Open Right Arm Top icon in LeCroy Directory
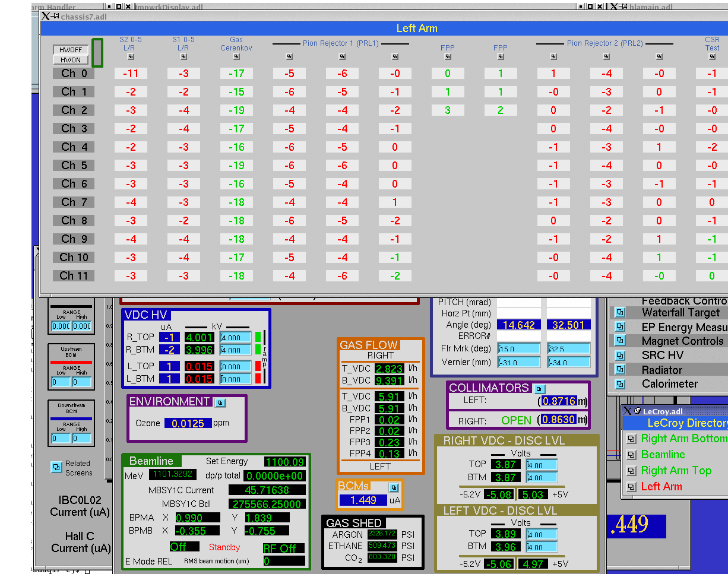The width and height of the screenshot is (728, 574). [x=632, y=471]
